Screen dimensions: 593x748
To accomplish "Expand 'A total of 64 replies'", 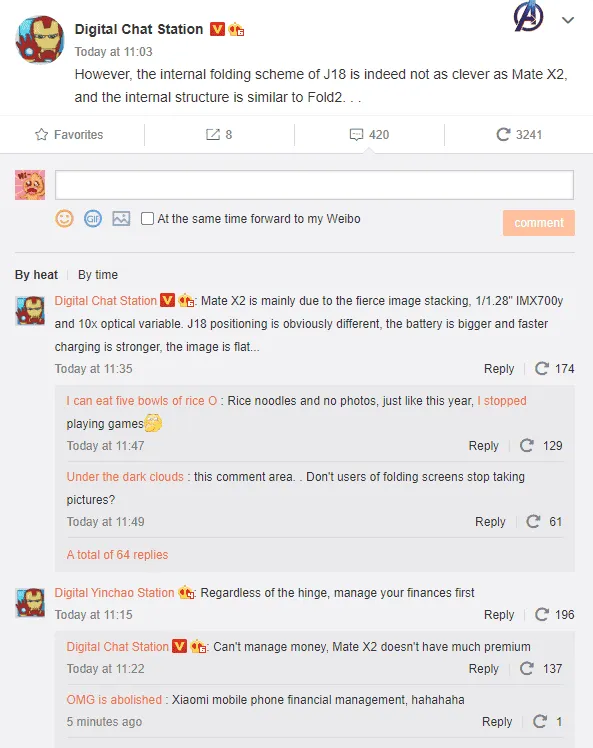I will (x=117, y=554).
